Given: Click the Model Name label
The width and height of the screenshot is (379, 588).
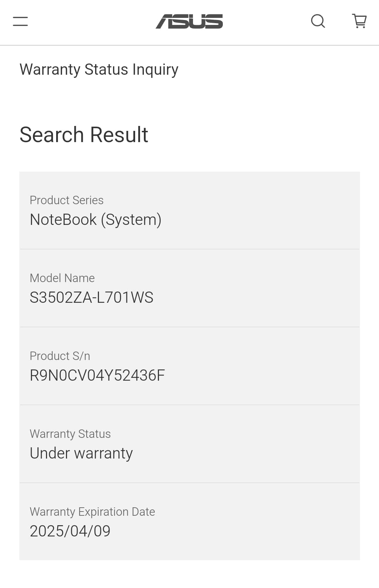Looking at the screenshot, I should (x=62, y=278).
